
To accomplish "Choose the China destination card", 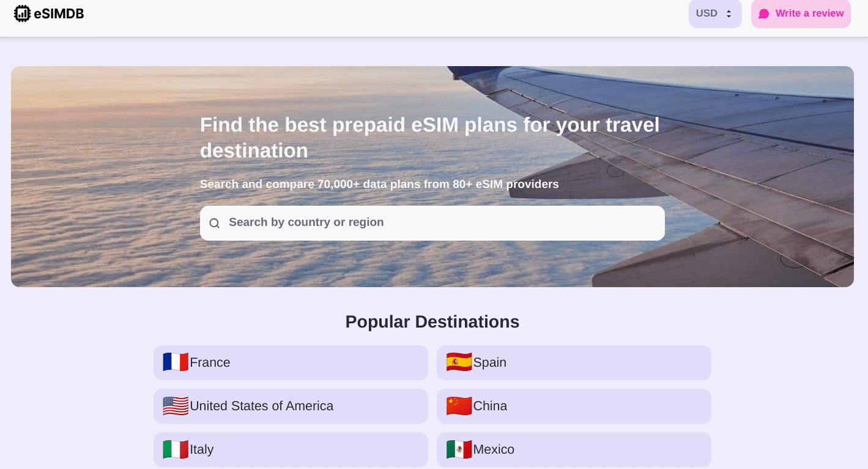I will pyautogui.click(x=574, y=406).
